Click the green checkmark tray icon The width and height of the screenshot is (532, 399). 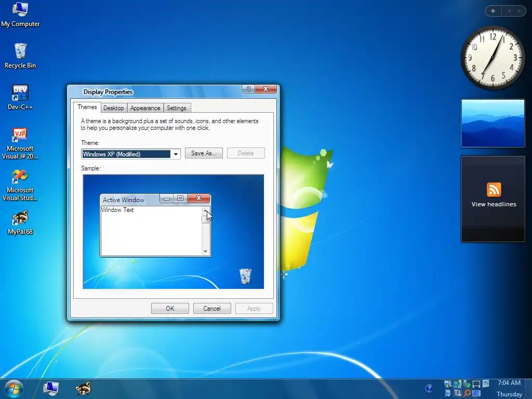[x=467, y=384]
